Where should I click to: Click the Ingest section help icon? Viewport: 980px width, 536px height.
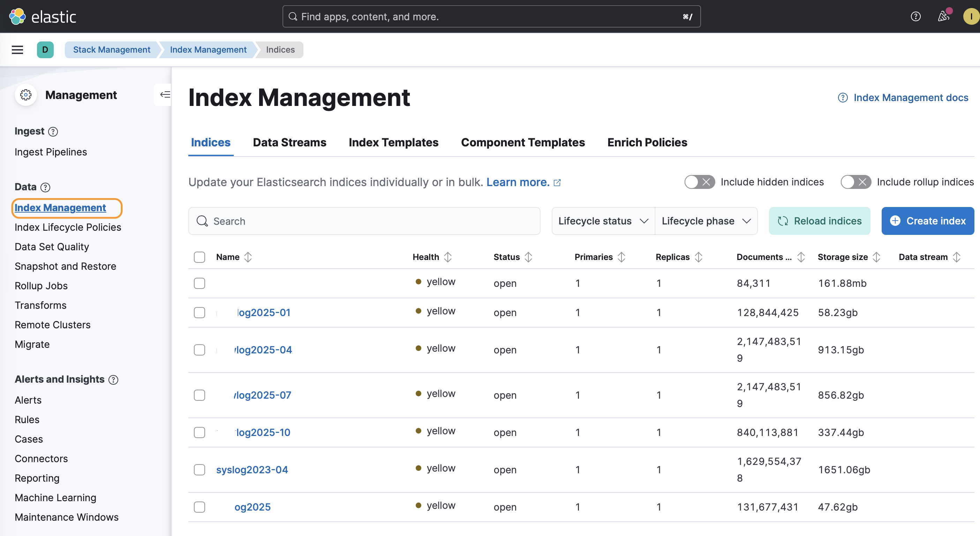pyautogui.click(x=53, y=131)
